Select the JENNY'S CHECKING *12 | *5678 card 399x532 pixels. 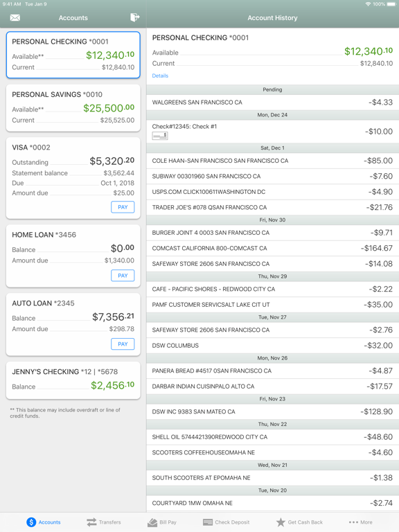tap(73, 380)
